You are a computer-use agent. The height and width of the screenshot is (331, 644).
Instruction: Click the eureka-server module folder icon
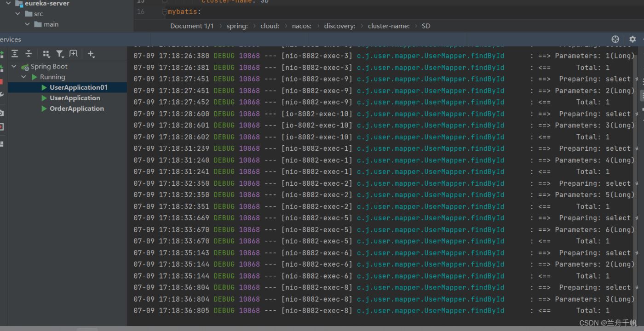pyautogui.click(x=19, y=3)
